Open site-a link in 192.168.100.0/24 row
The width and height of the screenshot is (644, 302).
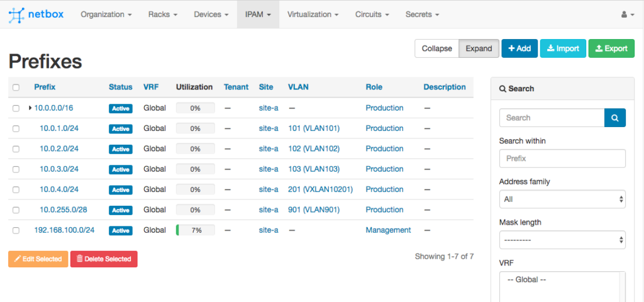[x=269, y=230]
